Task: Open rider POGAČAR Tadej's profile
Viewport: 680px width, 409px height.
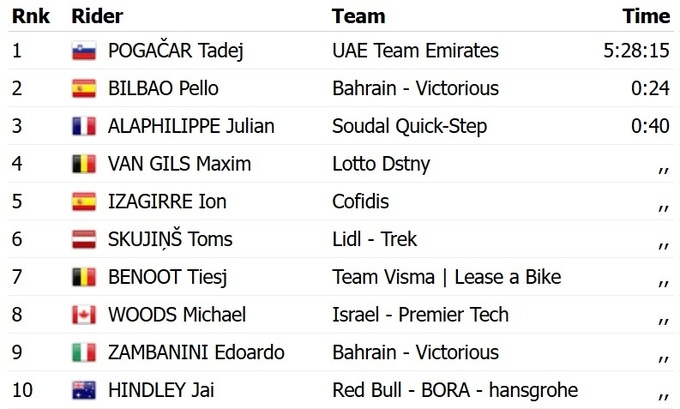Action: [x=175, y=51]
